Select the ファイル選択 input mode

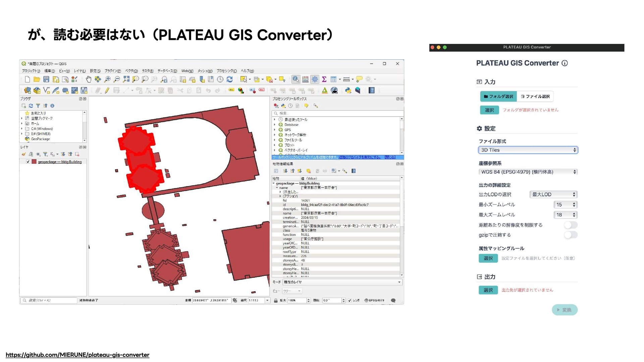535,97
